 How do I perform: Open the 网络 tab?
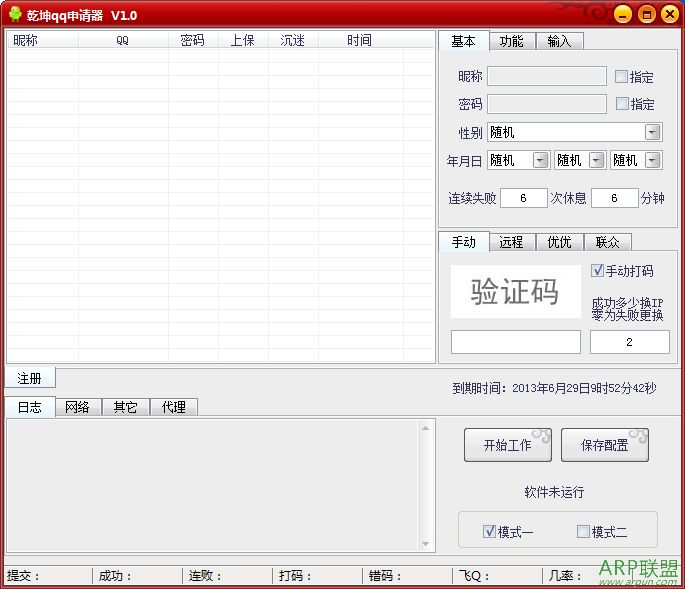click(x=78, y=407)
